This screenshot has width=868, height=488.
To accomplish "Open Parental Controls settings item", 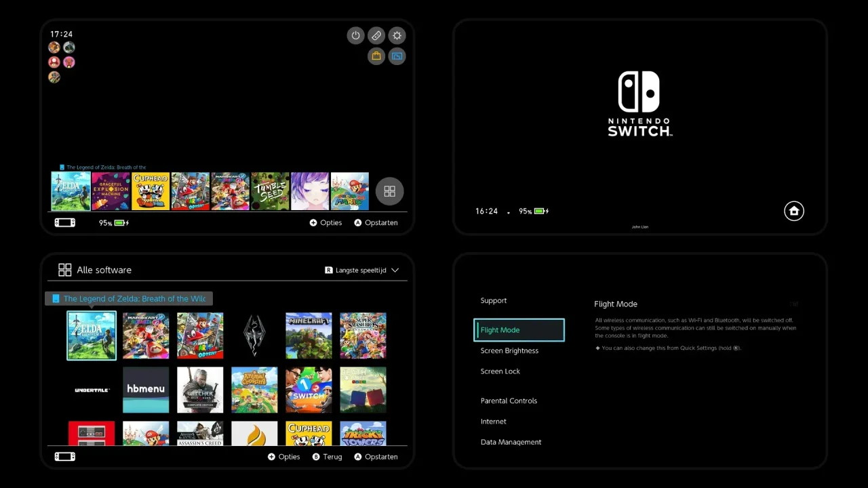I will pyautogui.click(x=509, y=401).
